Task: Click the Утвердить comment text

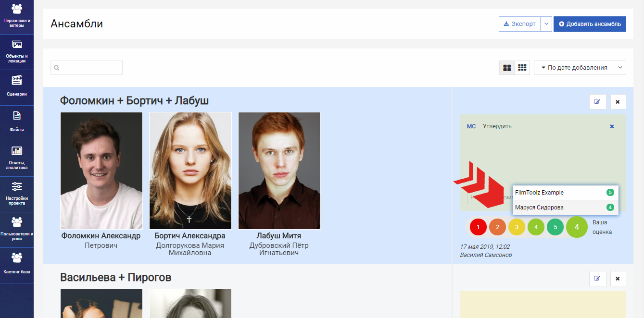Action: (x=497, y=126)
